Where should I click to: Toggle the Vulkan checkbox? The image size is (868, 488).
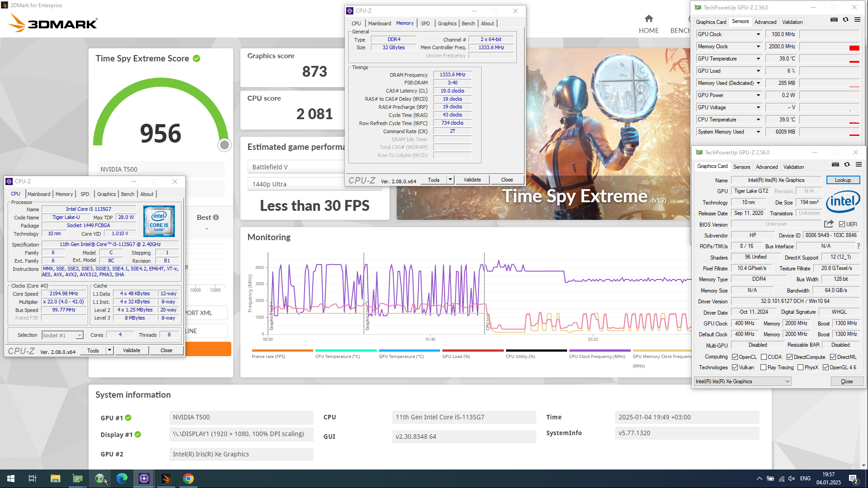[x=735, y=367]
